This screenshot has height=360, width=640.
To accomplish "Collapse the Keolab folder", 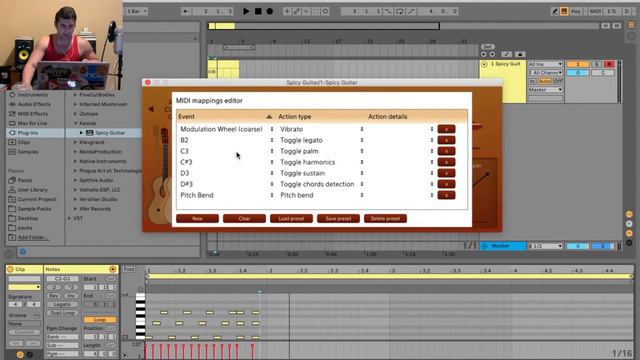I will click(x=75, y=123).
